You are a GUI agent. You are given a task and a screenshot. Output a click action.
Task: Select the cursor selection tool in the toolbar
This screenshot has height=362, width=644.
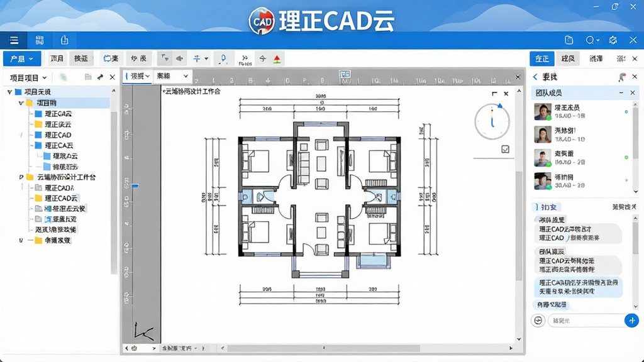click(165, 58)
